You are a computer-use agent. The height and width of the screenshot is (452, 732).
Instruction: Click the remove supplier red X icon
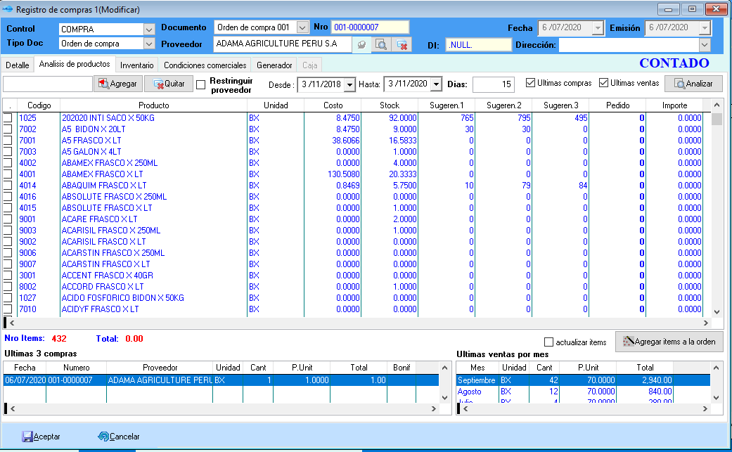click(402, 45)
